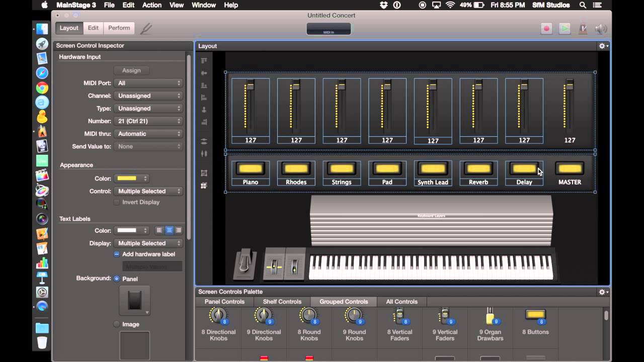
Task: Click the Assign button
Action: pos(131,70)
